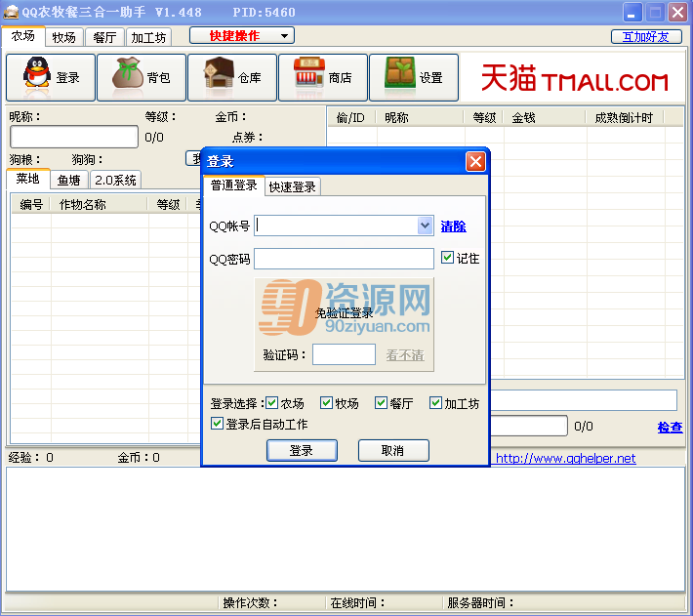The height and width of the screenshot is (616, 693).
Task: Focus the QQ密码 input field
Action: (344, 259)
